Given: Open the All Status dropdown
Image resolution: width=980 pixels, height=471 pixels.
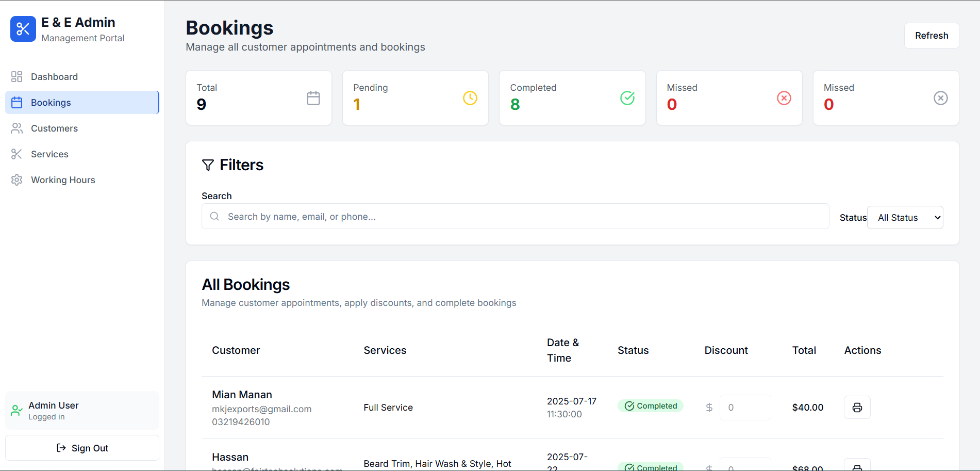Looking at the screenshot, I should (905, 217).
